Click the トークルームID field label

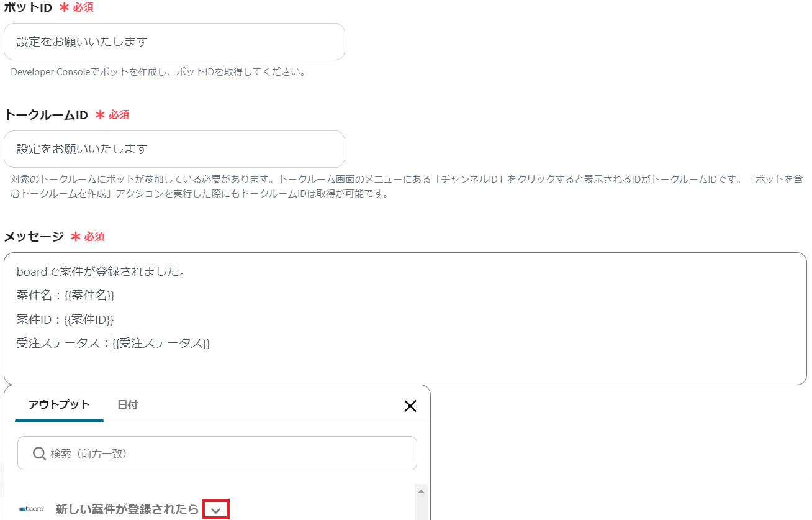point(46,115)
